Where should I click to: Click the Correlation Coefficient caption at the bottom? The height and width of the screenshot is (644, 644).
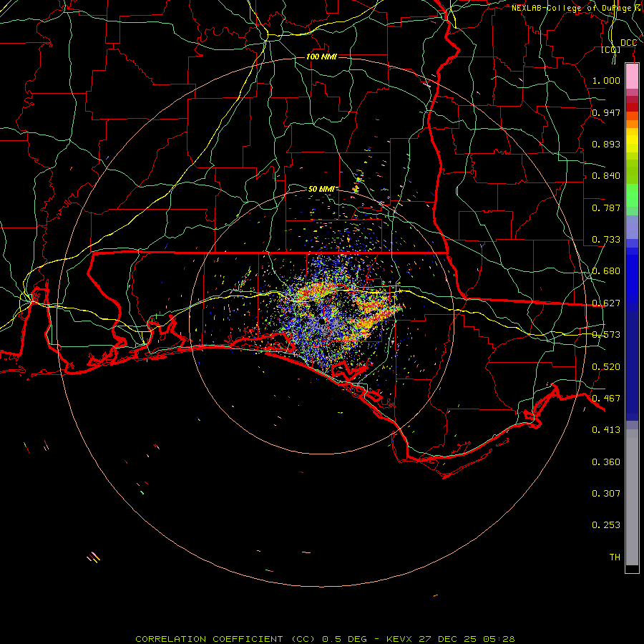pos(325,639)
